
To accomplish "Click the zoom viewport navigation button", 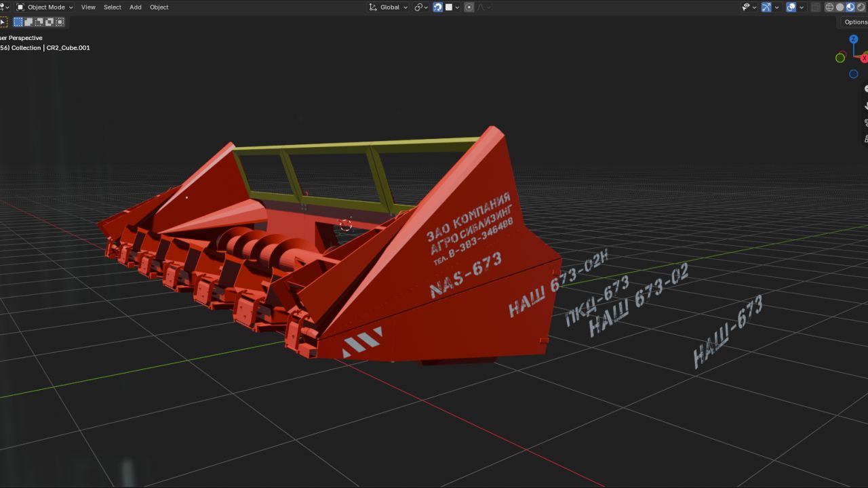I will pos(865,89).
